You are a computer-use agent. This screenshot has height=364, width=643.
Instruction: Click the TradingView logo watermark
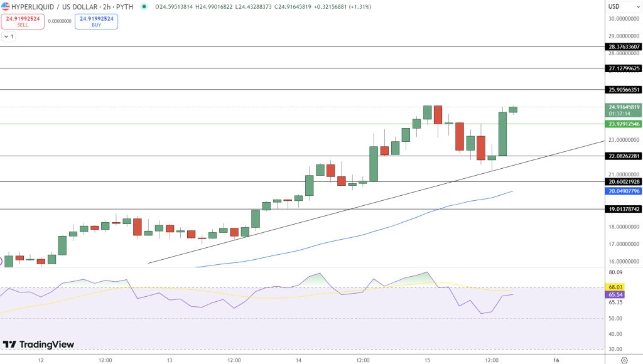(38, 344)
